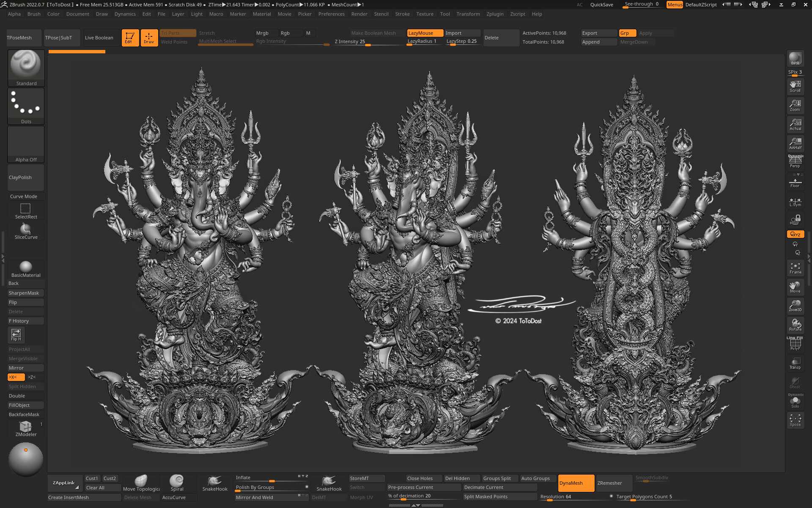Screen dimensions: 812x508
Task: Click the Actual size icon
Action: [795, 124]
